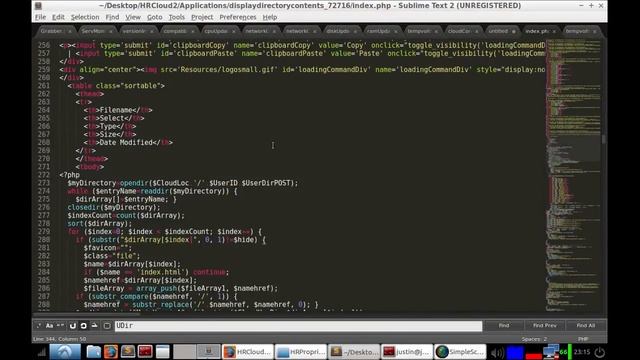The image size is (640, 360).
Task: Launch Sublime Text from taskbar launcher
Action: (128, 352)
